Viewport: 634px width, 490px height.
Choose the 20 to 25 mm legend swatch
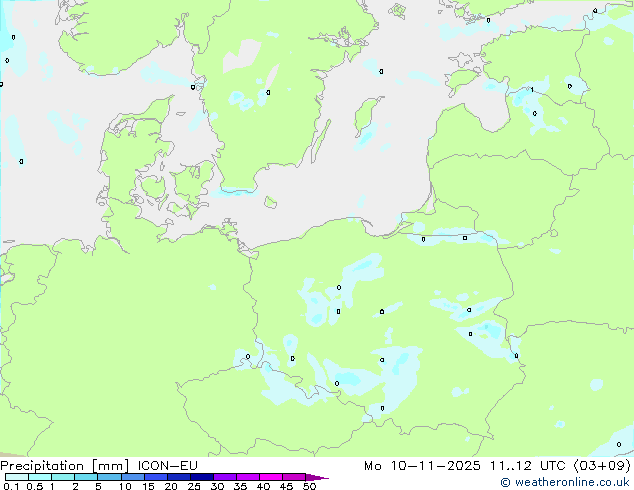pyautogui.click(x=179, y=477)
